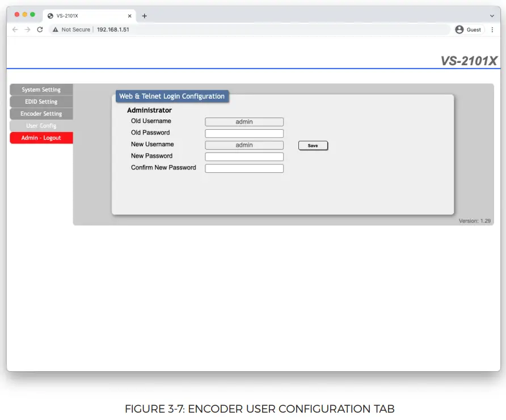Focus the Old Password field
The image size is (506, 420).
(x=244, y=133)
